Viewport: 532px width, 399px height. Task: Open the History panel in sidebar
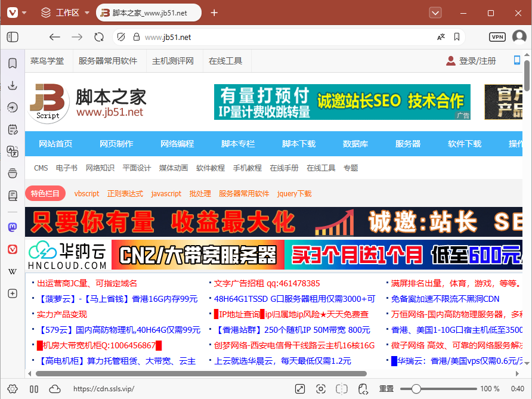tap(13, 107)
